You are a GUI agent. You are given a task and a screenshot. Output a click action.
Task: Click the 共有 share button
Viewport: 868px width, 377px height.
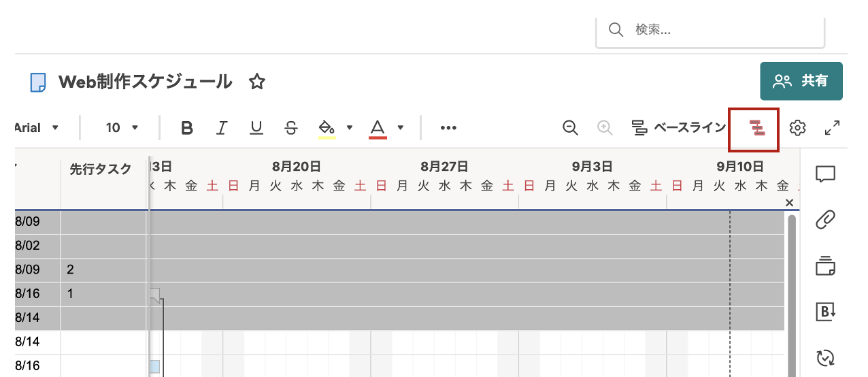801,81
